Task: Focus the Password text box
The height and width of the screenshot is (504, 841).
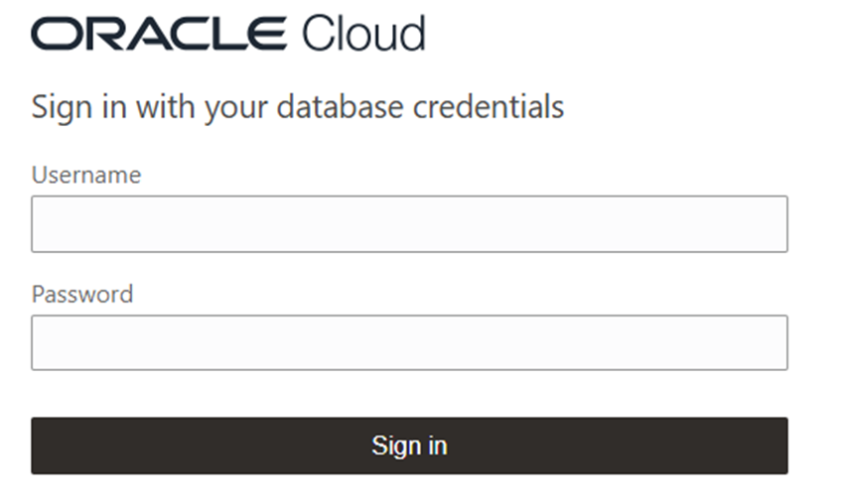Action: pyautogui.click(x=409, y=343)
